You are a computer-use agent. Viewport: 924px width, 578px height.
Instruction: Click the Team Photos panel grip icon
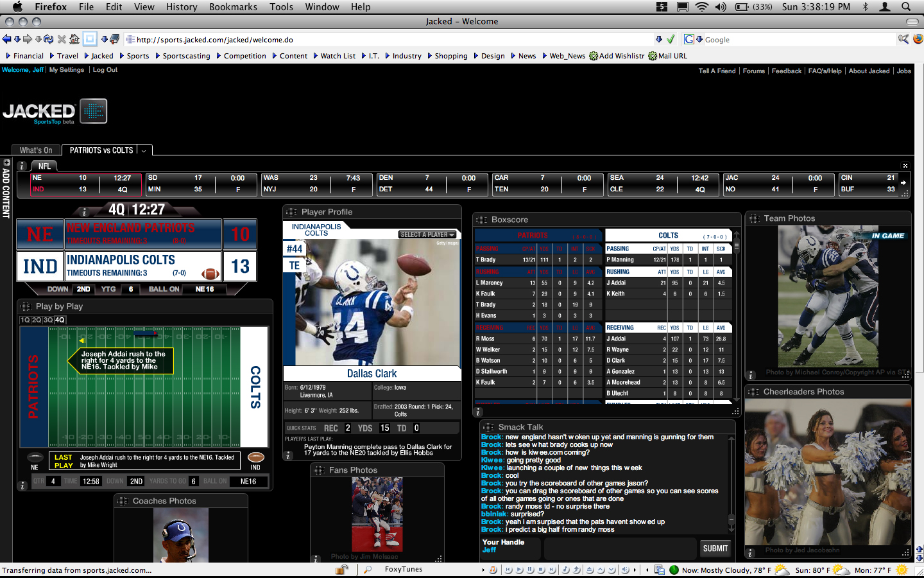pyautogui.click(x=754, y=218)
